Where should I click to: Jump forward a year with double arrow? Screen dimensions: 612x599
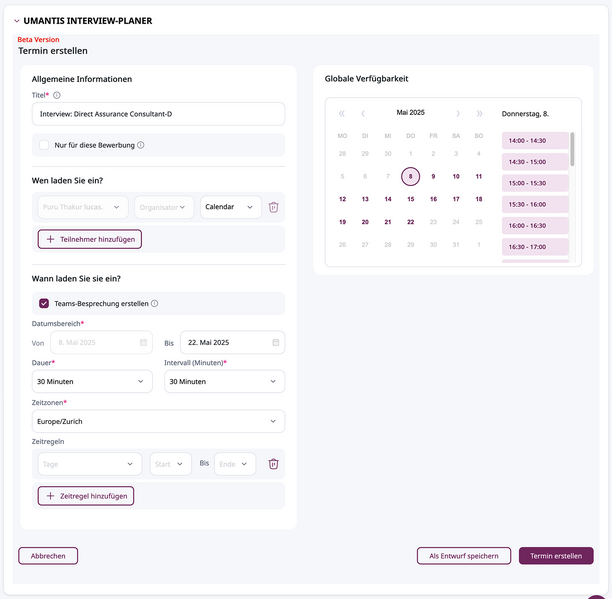(x=479, y=114)
